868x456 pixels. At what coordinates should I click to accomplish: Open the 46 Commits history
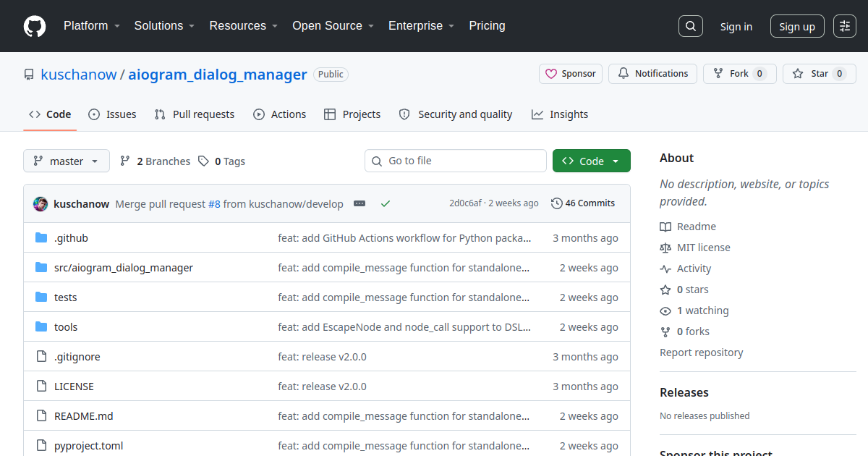point(583,203)
